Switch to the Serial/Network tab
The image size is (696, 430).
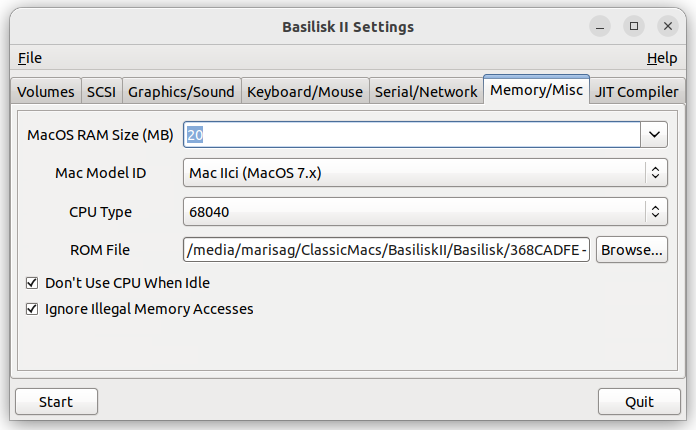(x=426, y=91)
